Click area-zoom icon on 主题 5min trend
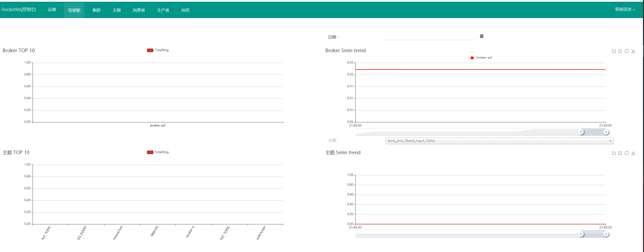The height and width of the screenshot is (252, 644). tap(614, 153)
